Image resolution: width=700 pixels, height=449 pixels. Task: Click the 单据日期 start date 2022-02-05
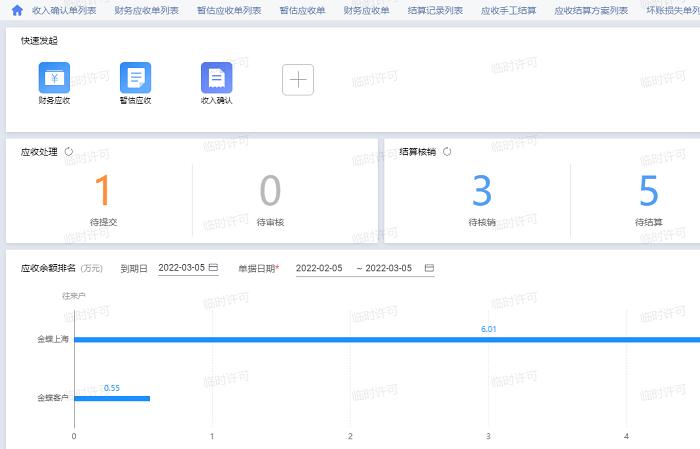coord(319,269)
